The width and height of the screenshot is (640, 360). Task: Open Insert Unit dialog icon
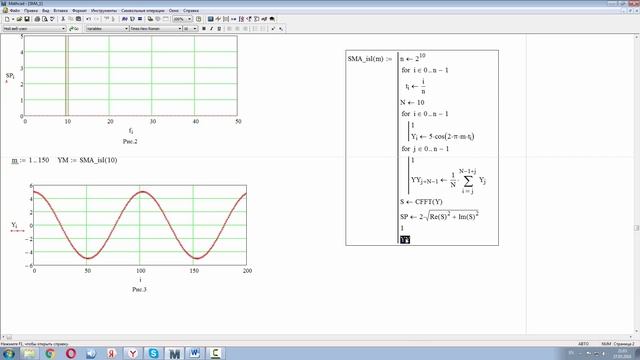click(x=132, y=19)
